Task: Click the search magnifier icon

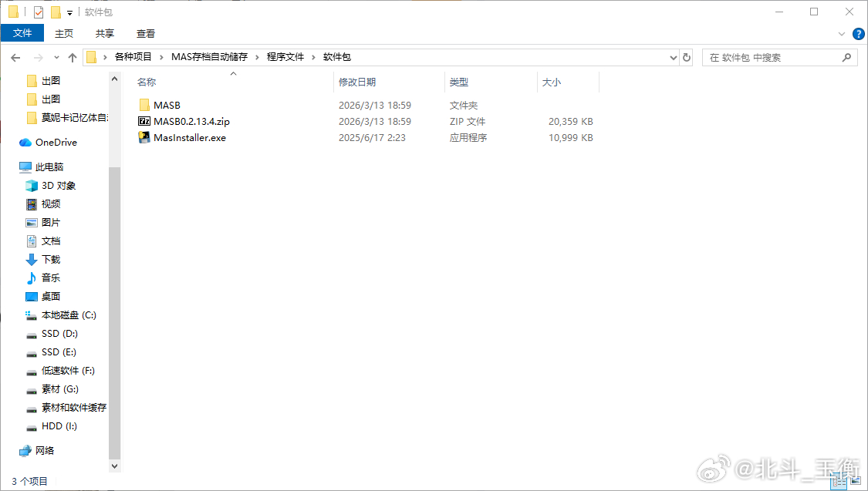Action: (x=846, y=58)
